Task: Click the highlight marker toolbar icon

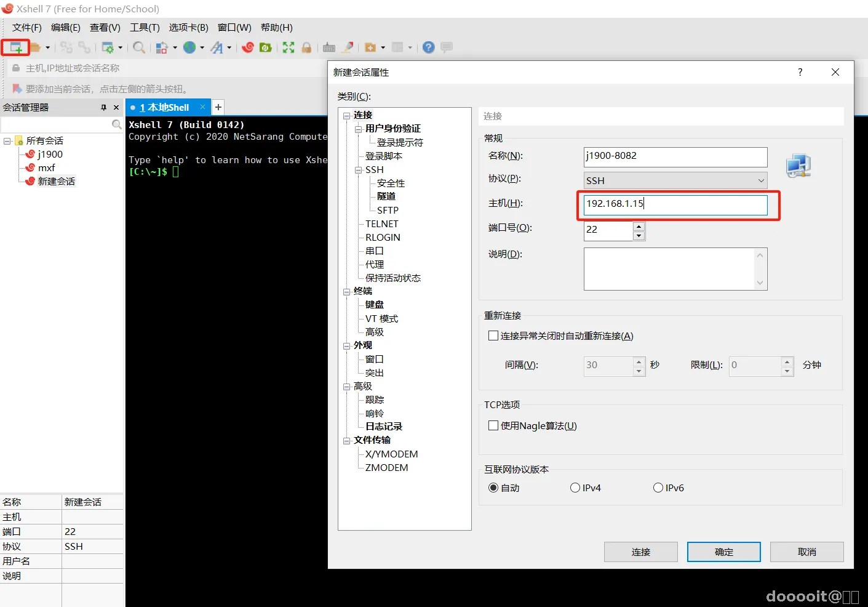Action: click(348, 47)
